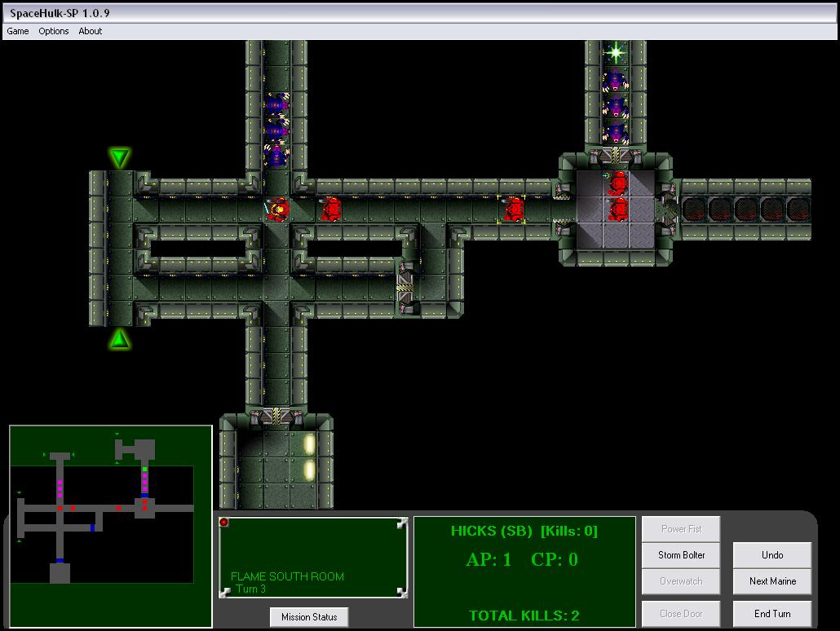Click the closed door above the metal room
Image resolution: width=840 pixels, height=631 pixels.
coord(616,156)
